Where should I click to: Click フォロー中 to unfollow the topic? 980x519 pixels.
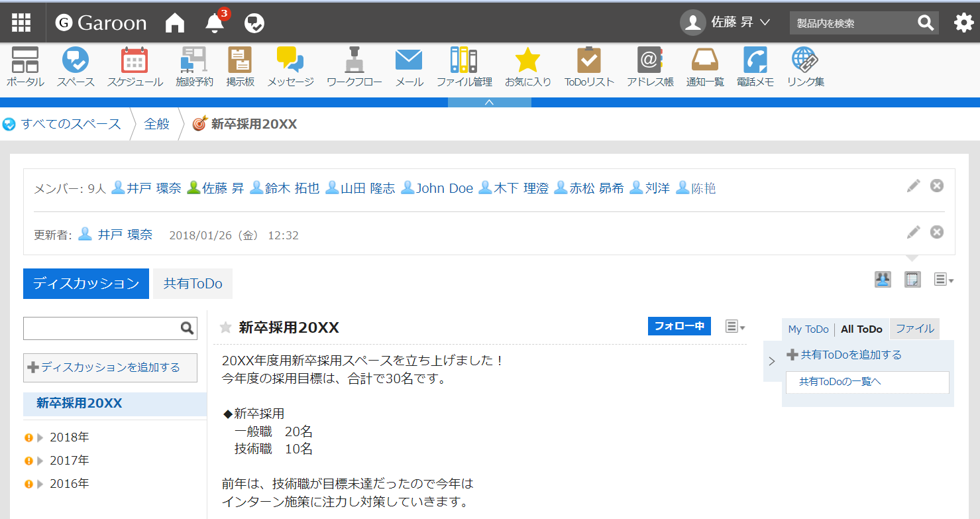(x=679, y=326)
